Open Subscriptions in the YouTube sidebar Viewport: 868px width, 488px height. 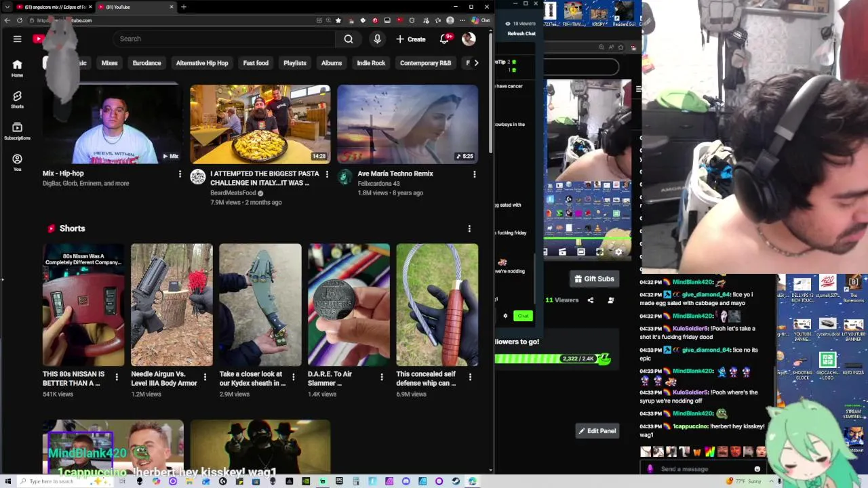pos(17,131)
